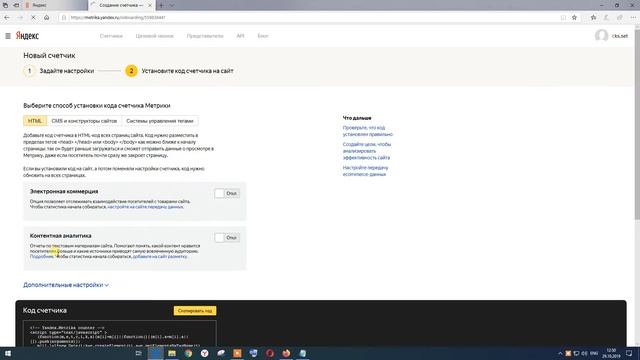Open Task View on taskbar
The height and width of the screenshot is (360, 640).
pyautogui.click(x=138, y=353)
